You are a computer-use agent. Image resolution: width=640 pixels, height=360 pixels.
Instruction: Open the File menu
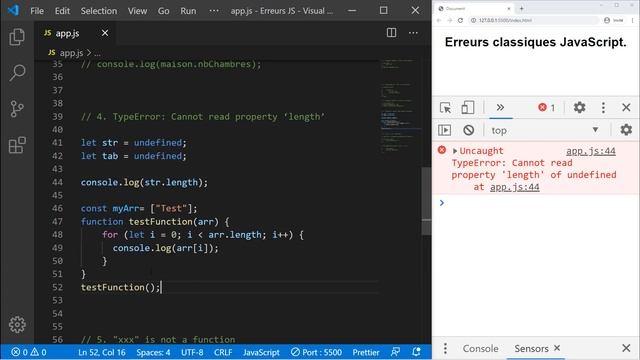click(37, 11)
